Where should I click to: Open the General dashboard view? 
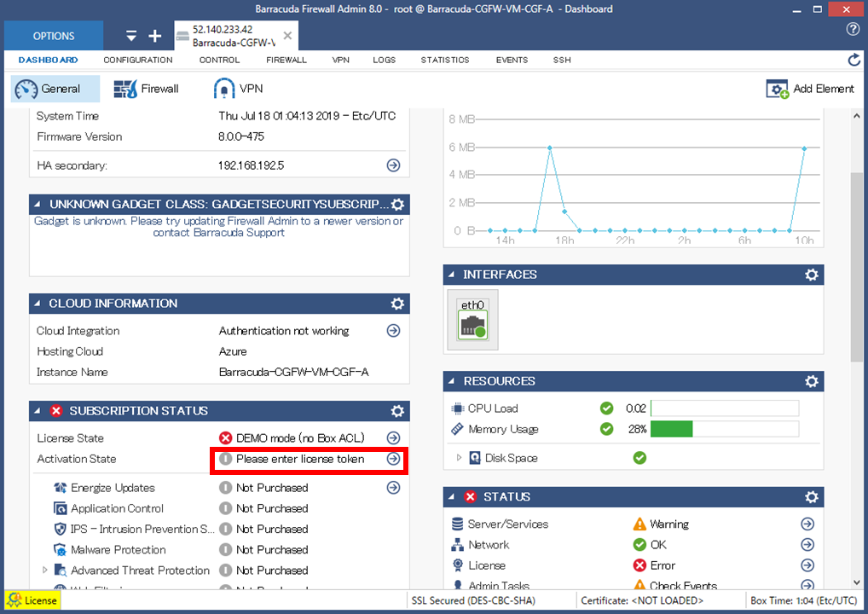pos(55,89)
